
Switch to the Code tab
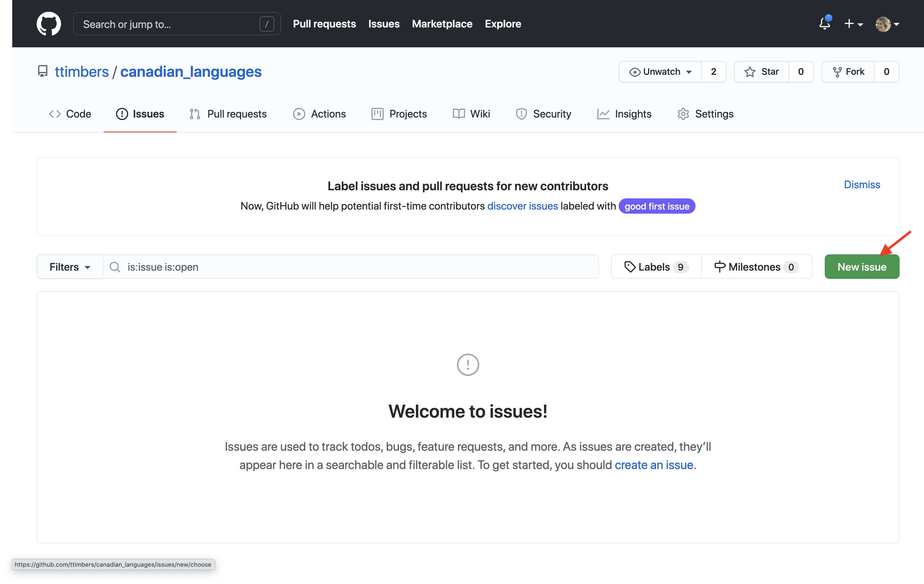click(x=70, y=114)
